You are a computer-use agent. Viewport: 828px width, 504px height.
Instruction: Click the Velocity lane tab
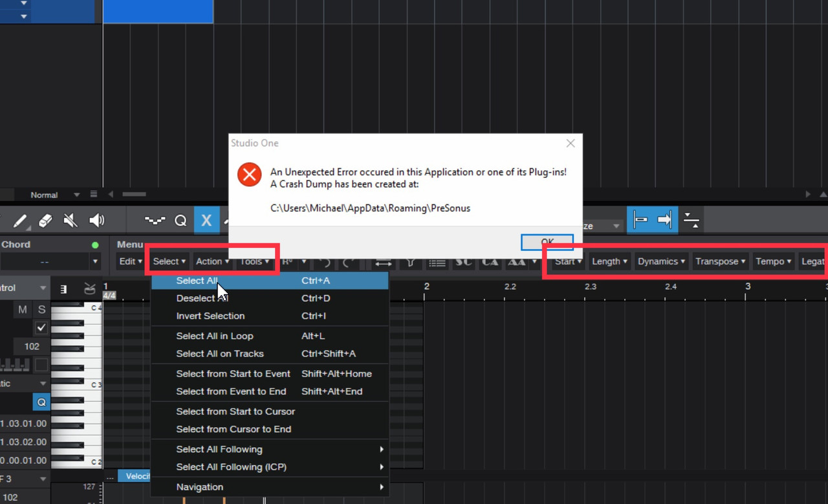point(135,476)
